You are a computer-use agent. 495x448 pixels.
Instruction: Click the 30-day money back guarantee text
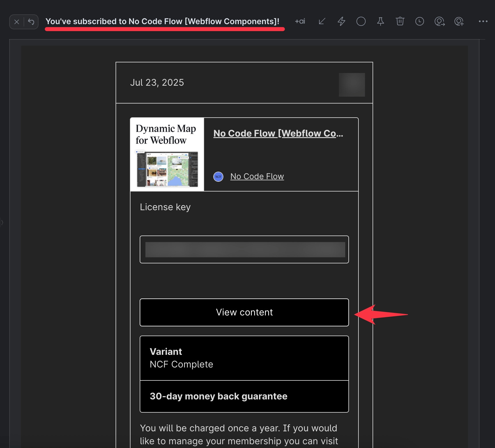218,396
